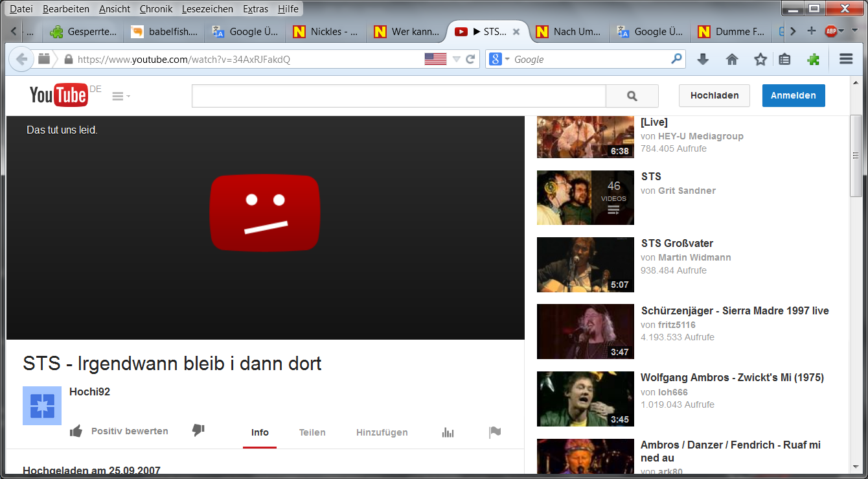Viewport: 868px width, 479px height.
Task: Open Wolfgang Ambros Zwickt's Mi video
Action: (x=732, y=377)
